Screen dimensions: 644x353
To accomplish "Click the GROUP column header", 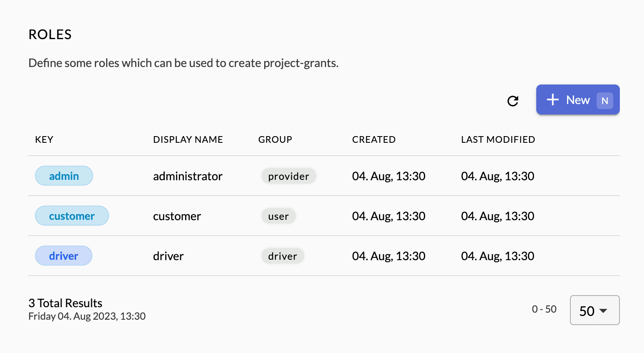I will [275, 139].
